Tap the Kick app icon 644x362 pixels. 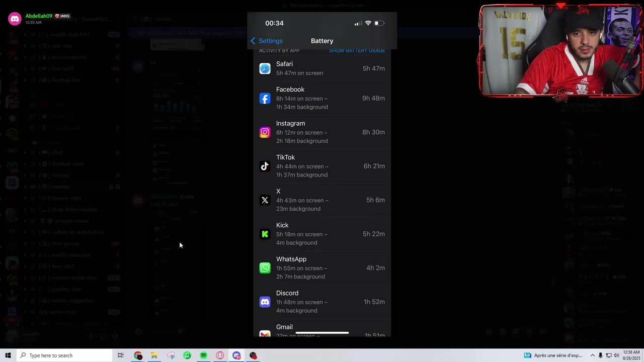265,234
